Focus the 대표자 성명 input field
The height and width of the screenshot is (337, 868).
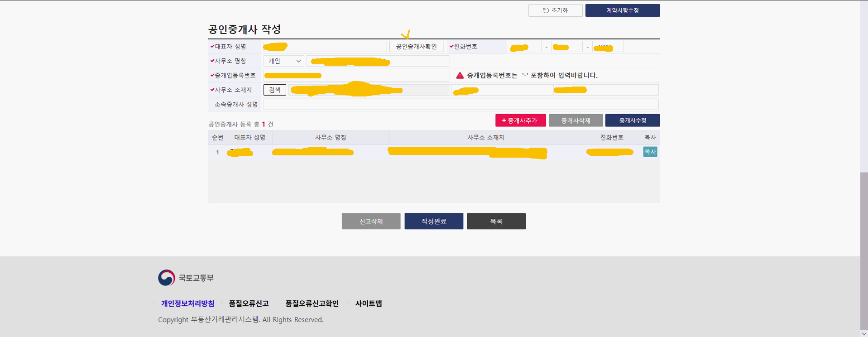(x=325, y=47)
